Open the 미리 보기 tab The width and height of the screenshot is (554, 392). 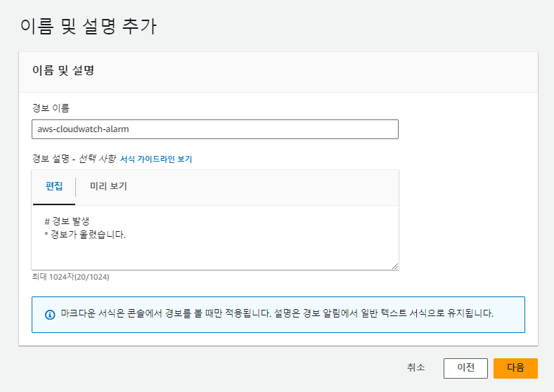click(x=108, y=187)
